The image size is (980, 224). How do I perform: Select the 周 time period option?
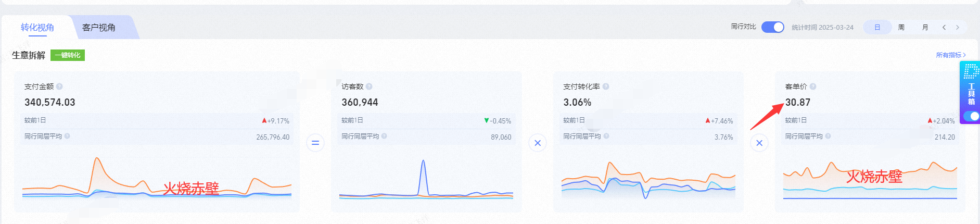(x=901, y=27)
